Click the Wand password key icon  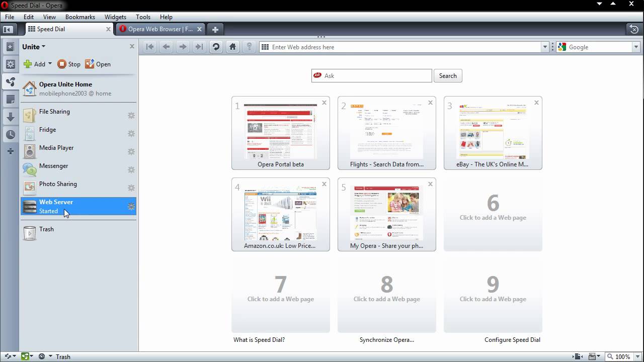249,47
